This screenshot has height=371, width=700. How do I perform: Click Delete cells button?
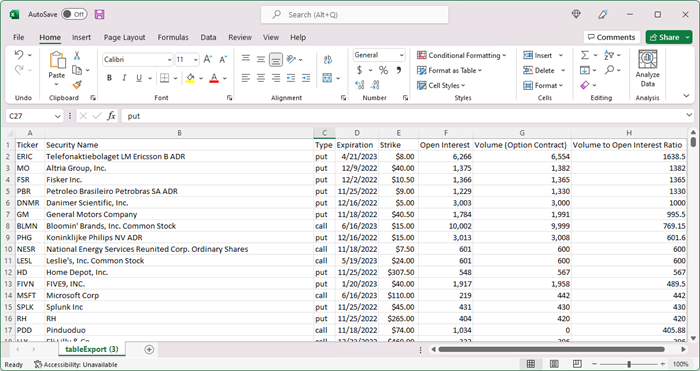539,70
